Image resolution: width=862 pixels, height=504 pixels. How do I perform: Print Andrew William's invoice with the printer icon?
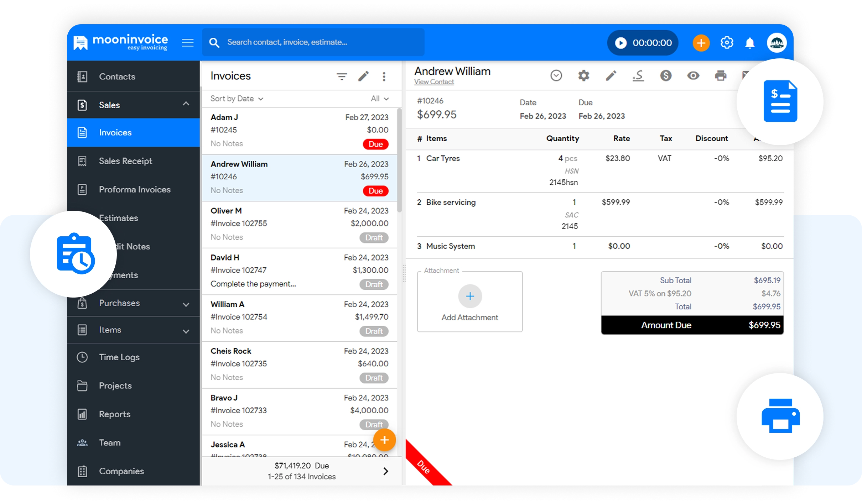(x=721, y=75)
